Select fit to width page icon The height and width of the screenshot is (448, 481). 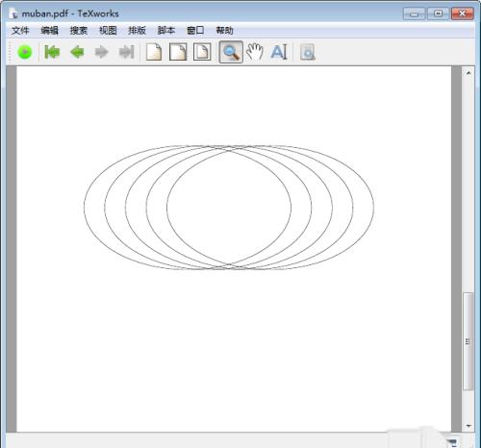point(178,52)
